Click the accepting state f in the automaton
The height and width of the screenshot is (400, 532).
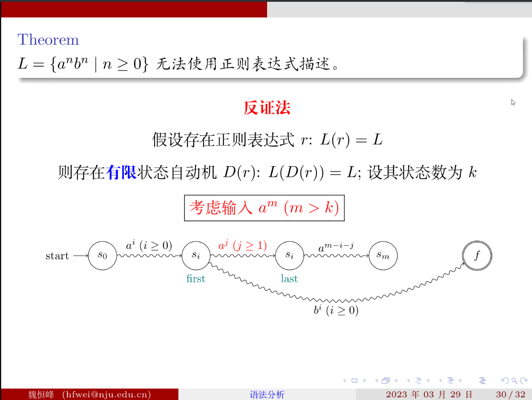click(x=477, y=255)
